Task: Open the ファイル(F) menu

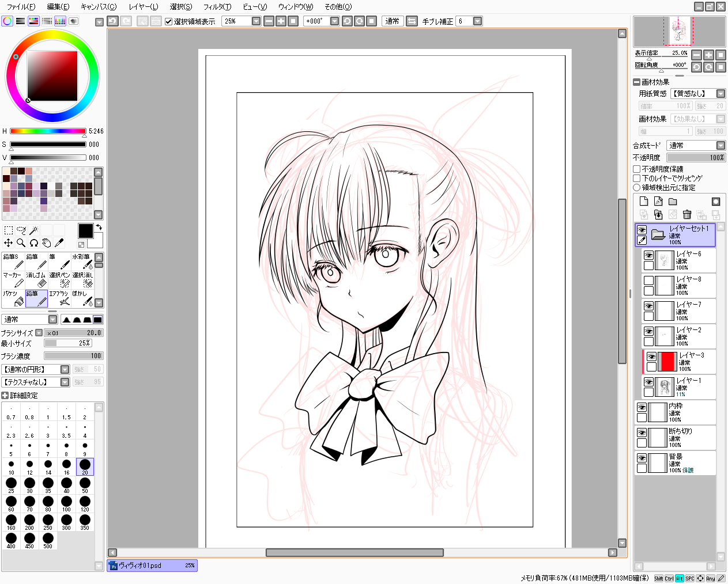Action: click(x=21, y=6)
